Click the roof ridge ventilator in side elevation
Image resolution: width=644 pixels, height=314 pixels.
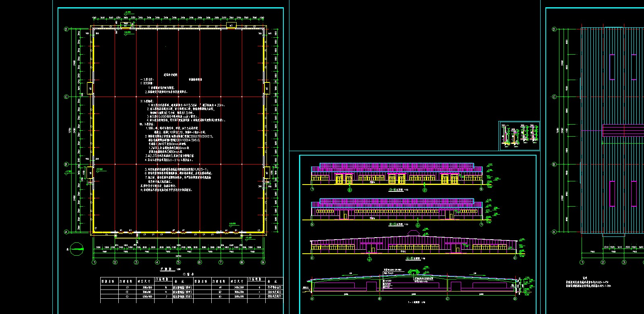(413, 233)
